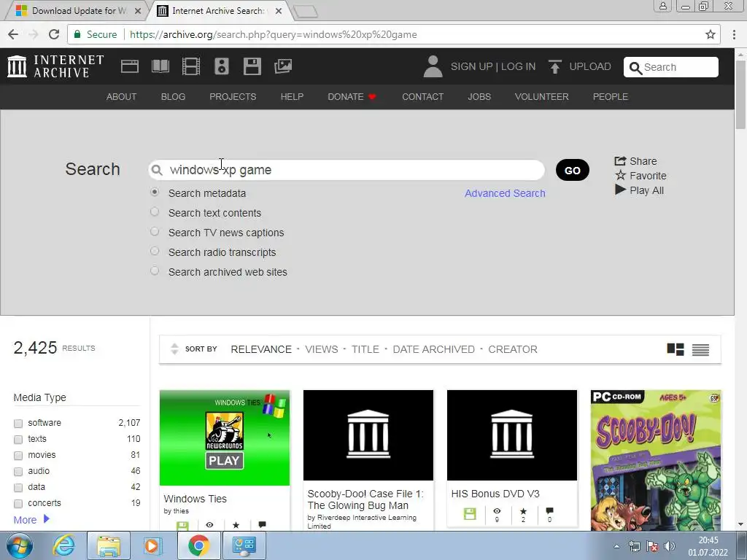Show hidden tray icons arrow
The width and height of the screenshot is (747, 560).
[616, 546]
